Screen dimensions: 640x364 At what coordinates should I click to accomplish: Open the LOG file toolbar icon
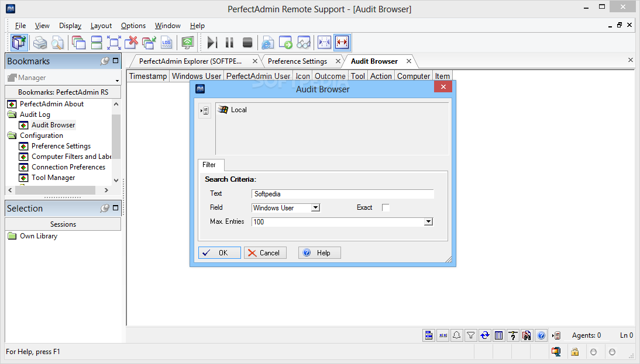tap(167, 43)
